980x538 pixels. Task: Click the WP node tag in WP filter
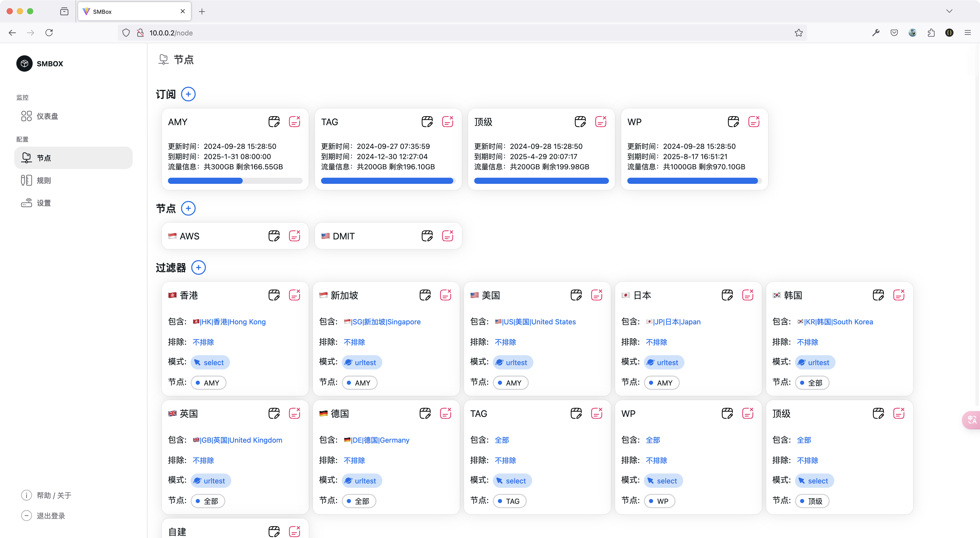point(659,501)
